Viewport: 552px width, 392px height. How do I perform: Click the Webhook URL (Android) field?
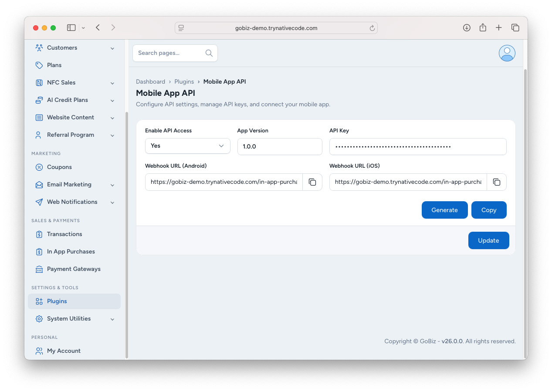[224, 182]
